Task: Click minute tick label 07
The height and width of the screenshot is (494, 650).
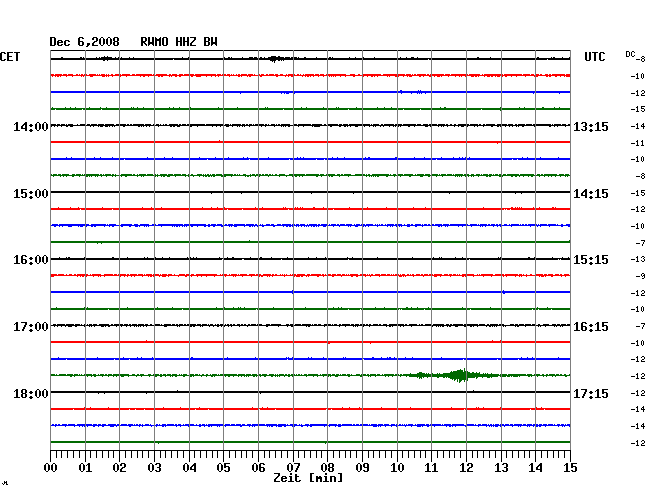Action: pos(293,467)
